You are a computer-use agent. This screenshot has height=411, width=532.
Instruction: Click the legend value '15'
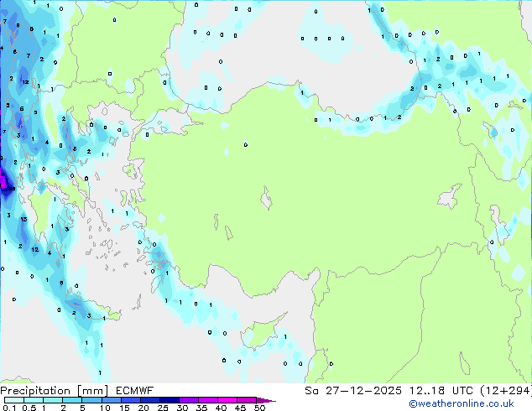point(124,408)
